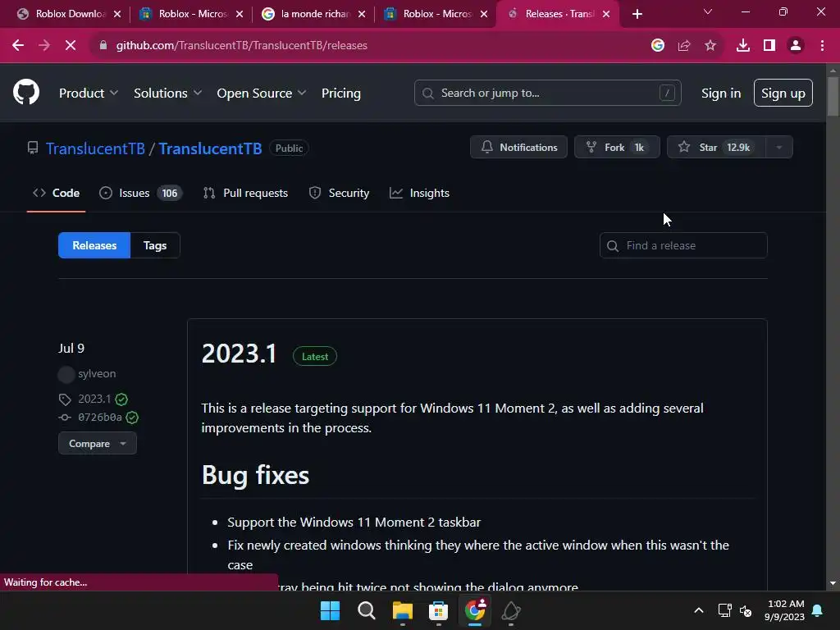The image size is (840, 630).
Task: Open the Google icon in the address bar
Action: 658,46
